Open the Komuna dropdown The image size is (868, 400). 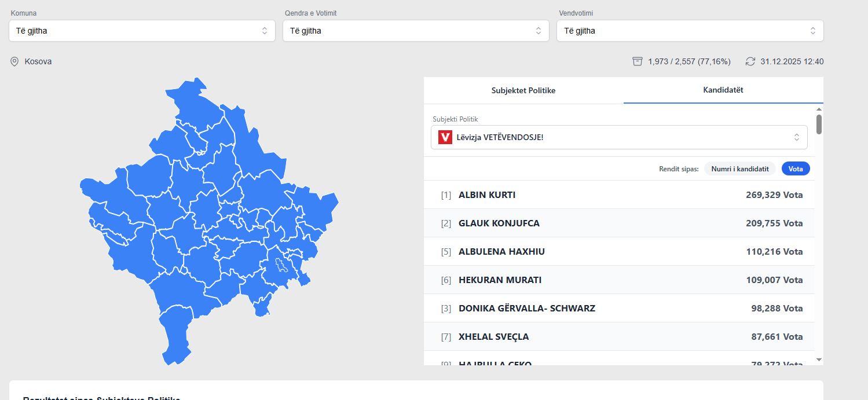(142, 31)
